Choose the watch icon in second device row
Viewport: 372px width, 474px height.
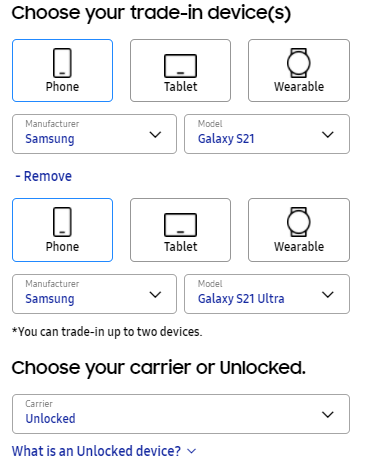pos(299,222)
